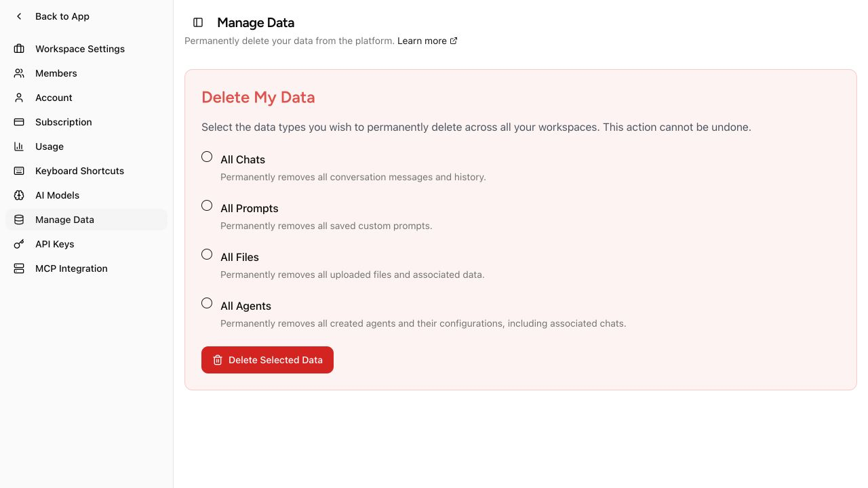868x488 pixels.
Task: Click Delete Selected Data button
Action: pyautogui.click(x=267, y=360)
